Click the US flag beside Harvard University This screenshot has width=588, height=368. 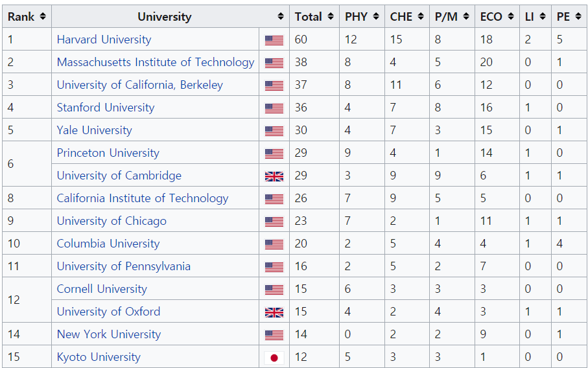(274, 40)
